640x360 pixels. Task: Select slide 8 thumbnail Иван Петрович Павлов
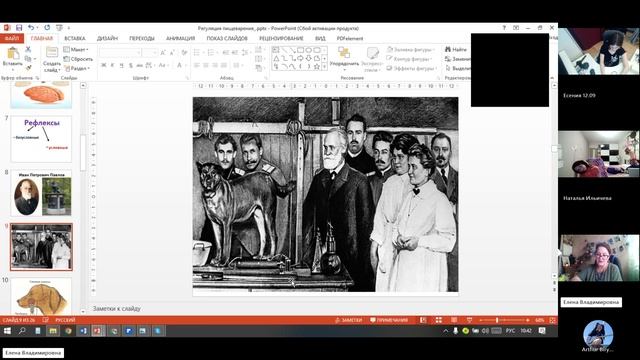(x=41, y=193)
